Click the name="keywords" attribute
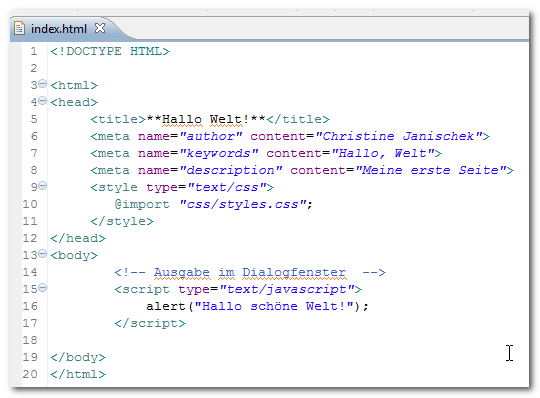Image resolution: width=540 pixels, height=398 pixels. (198, 153)
